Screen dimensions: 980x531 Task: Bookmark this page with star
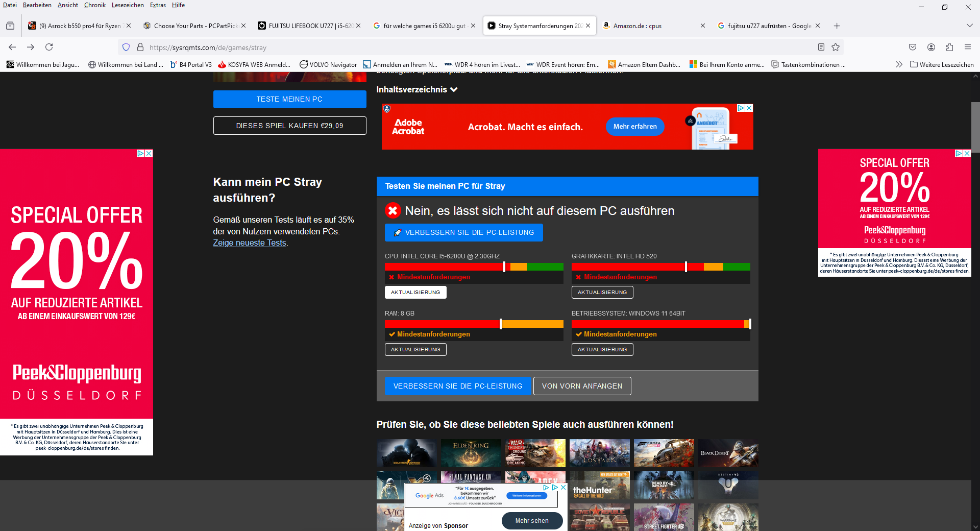pyautogui.click(x=836, y=47)
